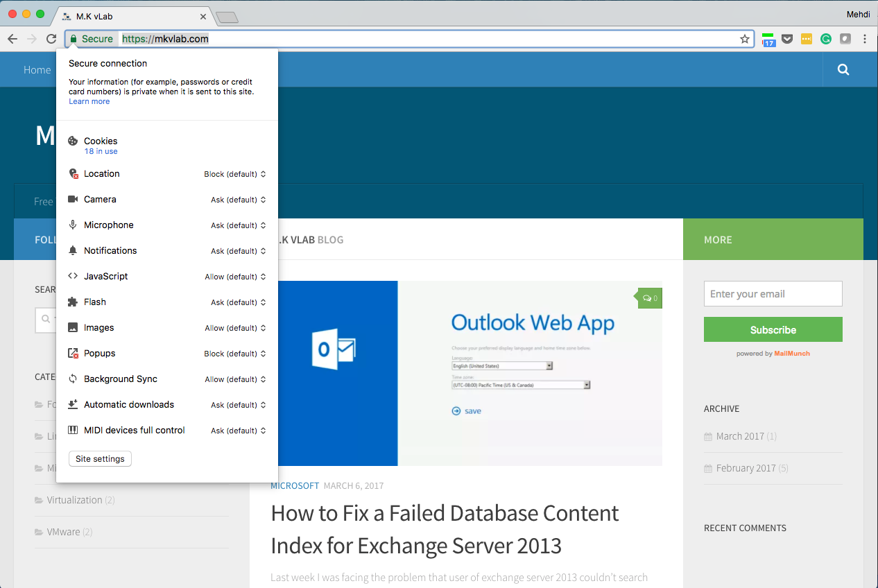This screenshot has width=878, height=588.
Task: Click the browser back arrow
Action: click(12, 39)
